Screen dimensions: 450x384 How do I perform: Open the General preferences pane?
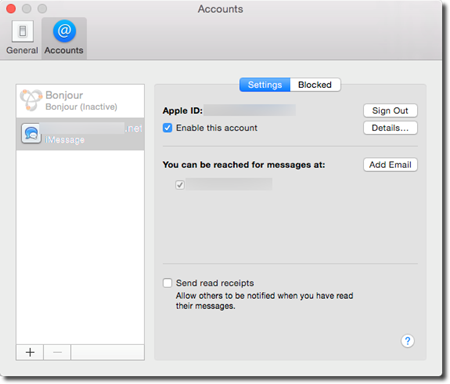22,37
